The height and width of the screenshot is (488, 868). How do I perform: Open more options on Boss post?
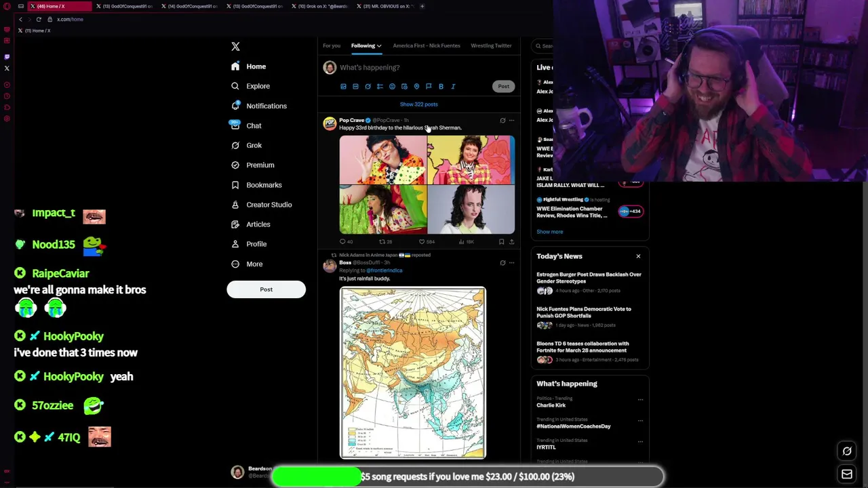pos(511,263)
